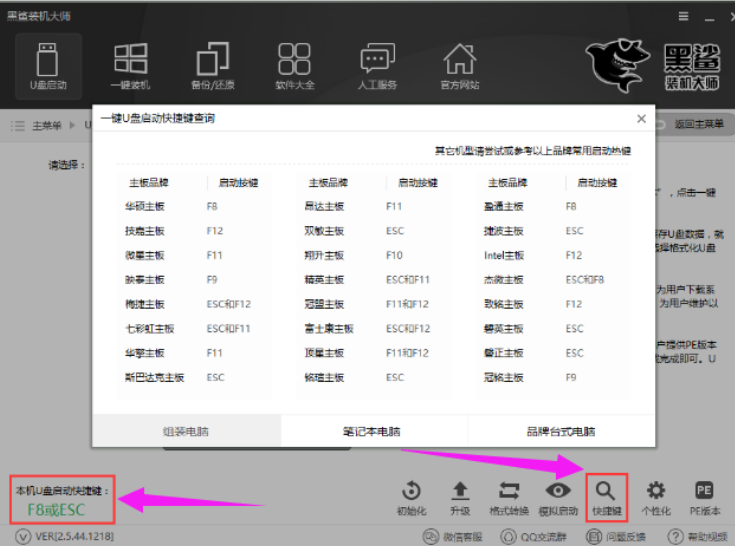Open 问题反馈 feedback link
Screen dimensions: 735x546
(616, 537)
